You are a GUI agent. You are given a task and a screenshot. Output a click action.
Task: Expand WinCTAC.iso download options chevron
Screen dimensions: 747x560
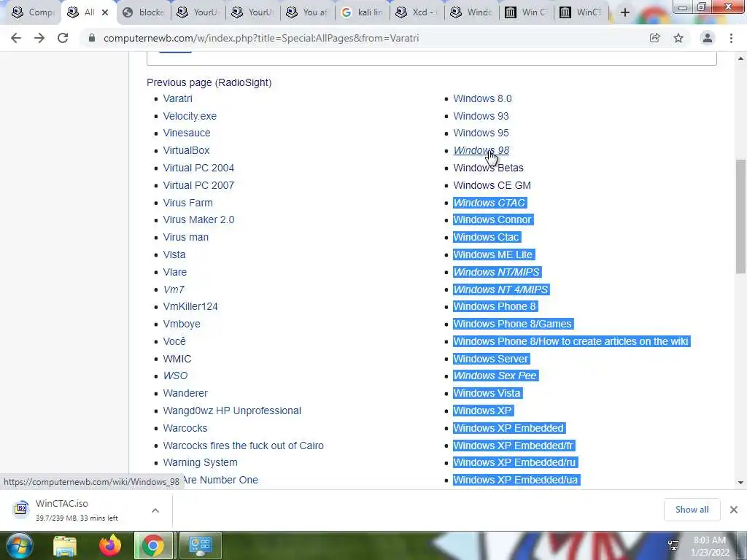[155, 510]
